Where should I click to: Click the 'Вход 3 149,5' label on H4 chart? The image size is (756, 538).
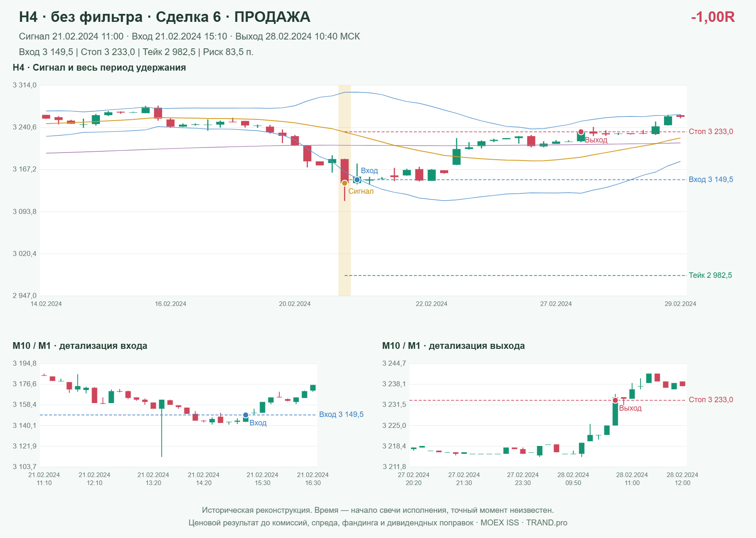(x=711, y=179)
